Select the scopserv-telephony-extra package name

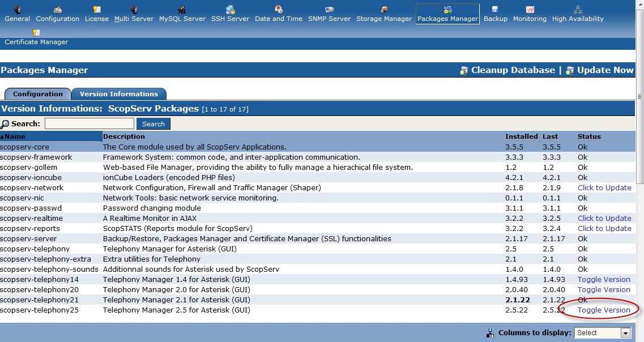pos(45,259)
